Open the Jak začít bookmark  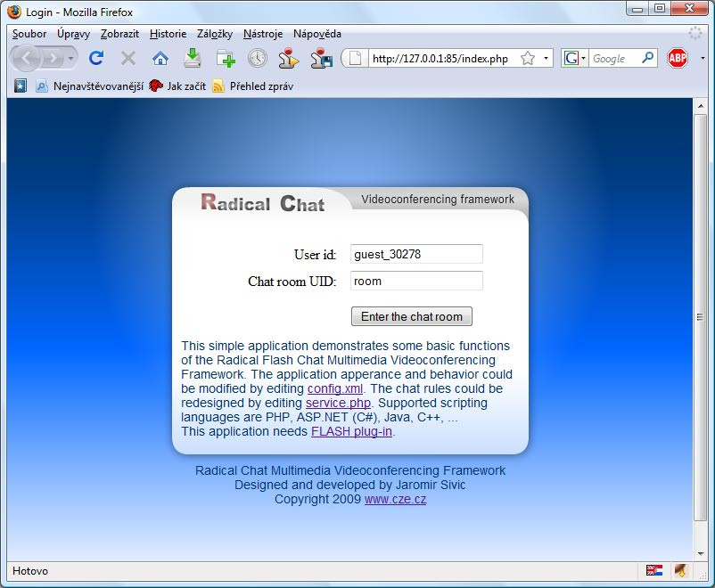click(x=177, y=86)
